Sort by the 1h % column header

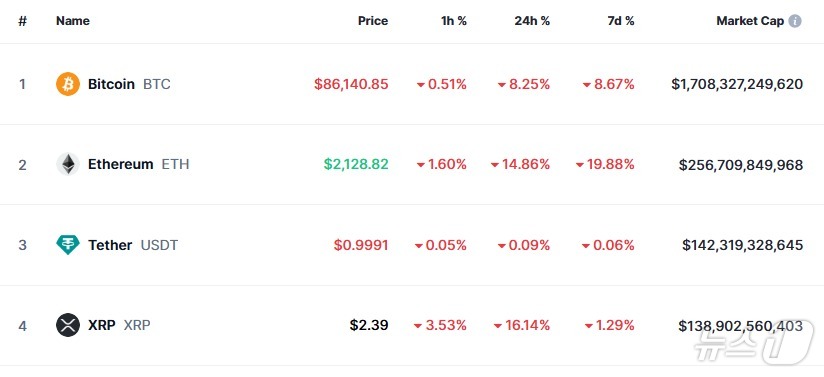coord(452,21)
